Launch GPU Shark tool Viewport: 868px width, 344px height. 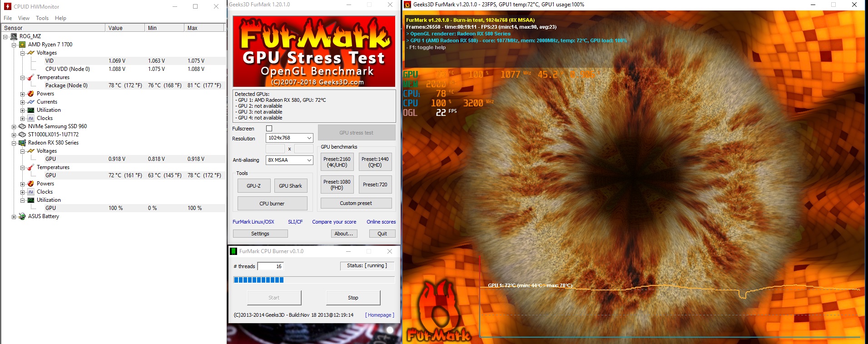click(290, 186)
